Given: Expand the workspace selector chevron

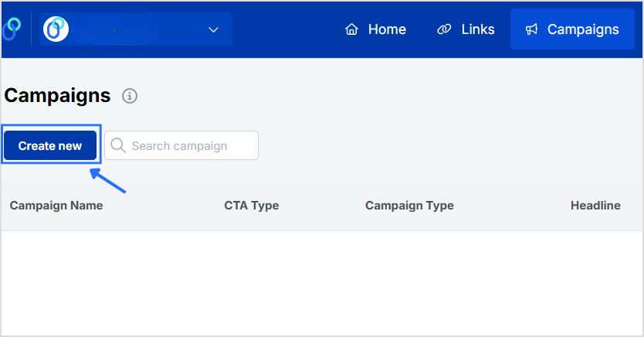Looking at the screenshot, I should tap(213, 29).
